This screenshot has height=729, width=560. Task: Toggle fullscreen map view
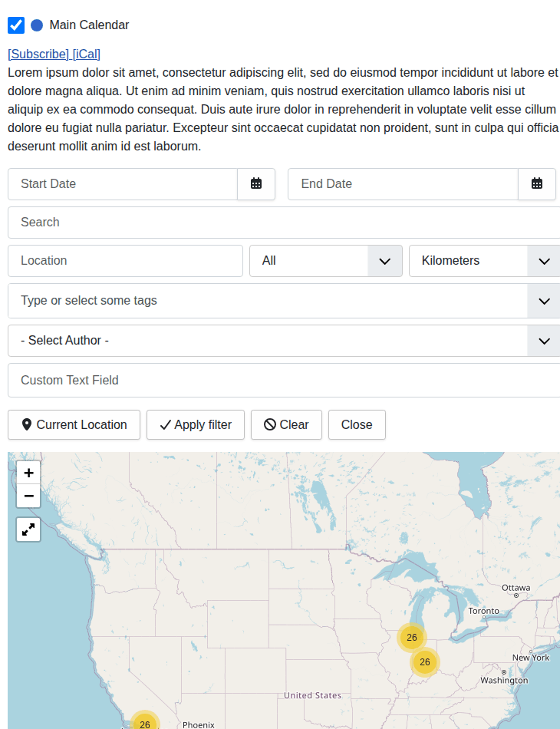tap(28, 529)
